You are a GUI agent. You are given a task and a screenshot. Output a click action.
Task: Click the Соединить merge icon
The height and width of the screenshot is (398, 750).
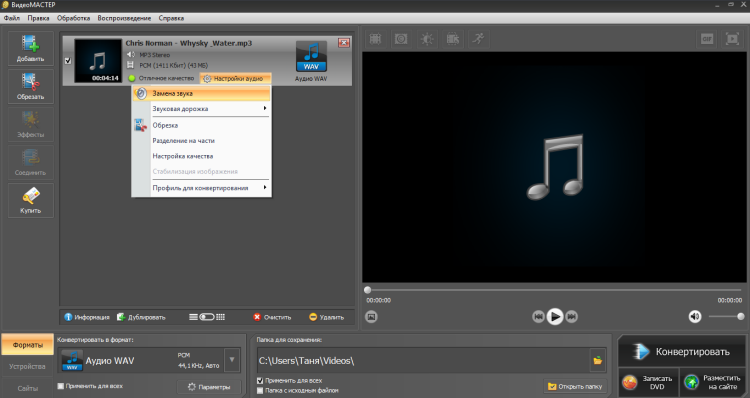[31, 162]
